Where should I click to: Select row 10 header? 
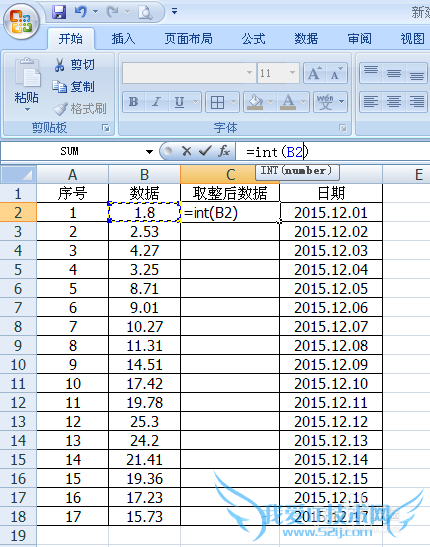point(18,365)
